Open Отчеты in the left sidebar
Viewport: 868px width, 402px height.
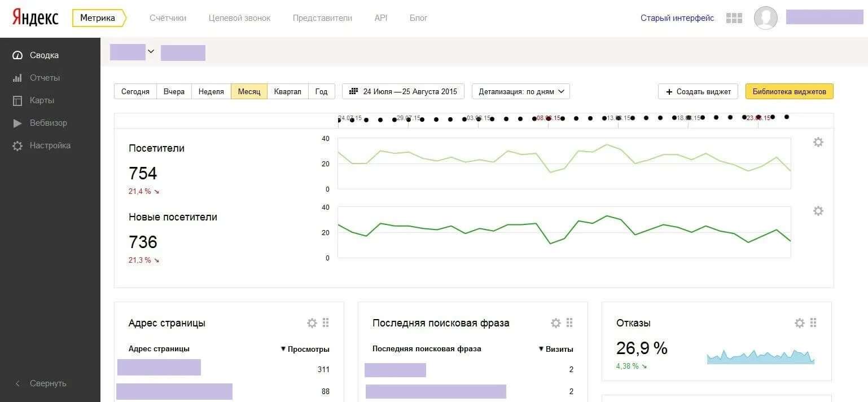point(45,78)
